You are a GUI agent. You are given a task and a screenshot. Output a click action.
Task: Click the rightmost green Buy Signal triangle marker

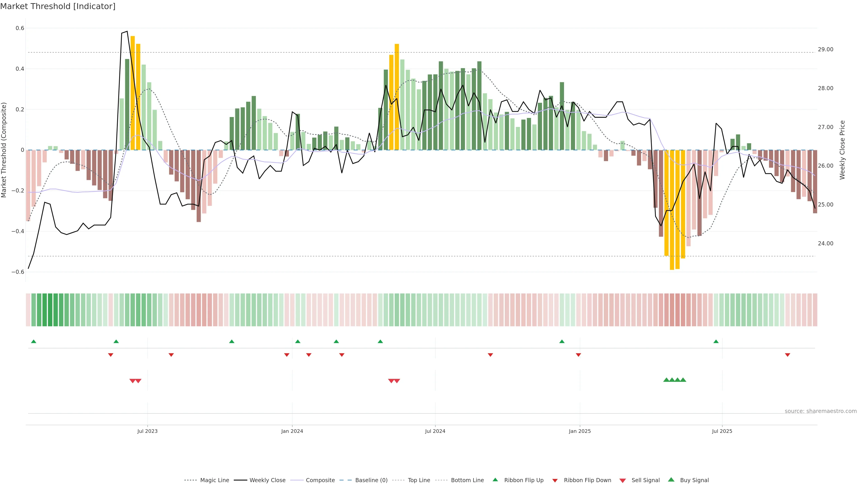[x=683, y=380]
